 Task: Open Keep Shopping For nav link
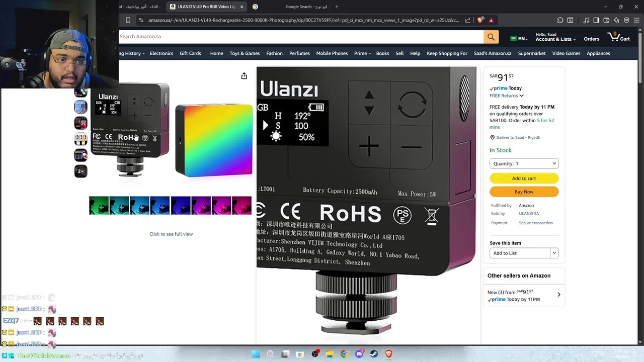pyautogui.click(x=447, y=53)
